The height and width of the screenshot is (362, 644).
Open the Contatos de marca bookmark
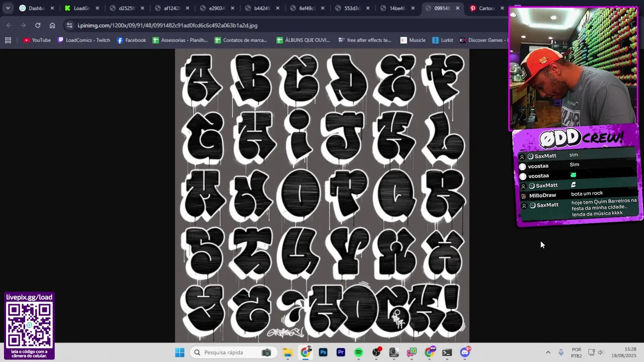pos(241,40)
